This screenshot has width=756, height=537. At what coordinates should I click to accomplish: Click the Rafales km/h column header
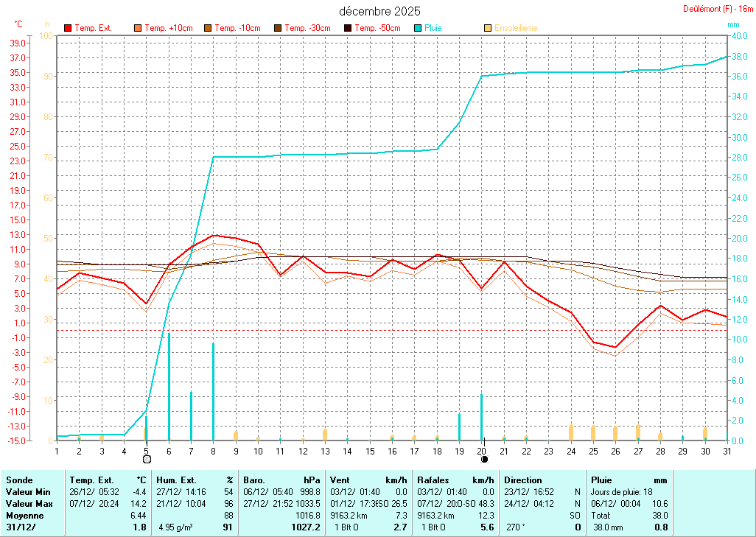click(455, 480)
